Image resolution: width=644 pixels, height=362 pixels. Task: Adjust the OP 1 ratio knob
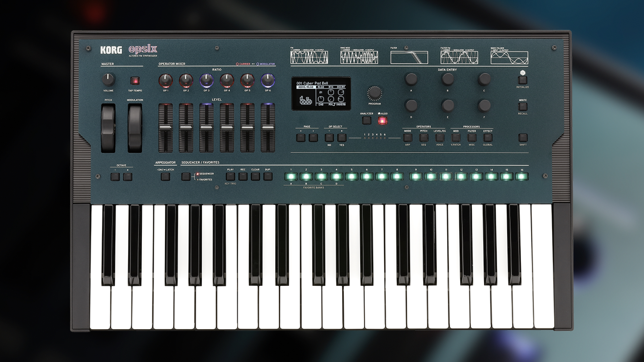click(166, 80)
